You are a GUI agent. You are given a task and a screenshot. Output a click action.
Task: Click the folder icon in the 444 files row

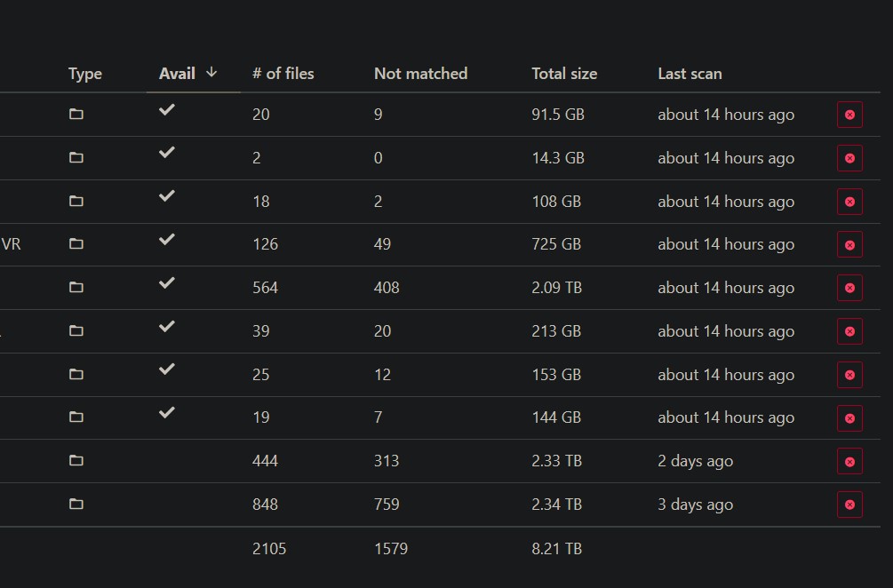76,460
